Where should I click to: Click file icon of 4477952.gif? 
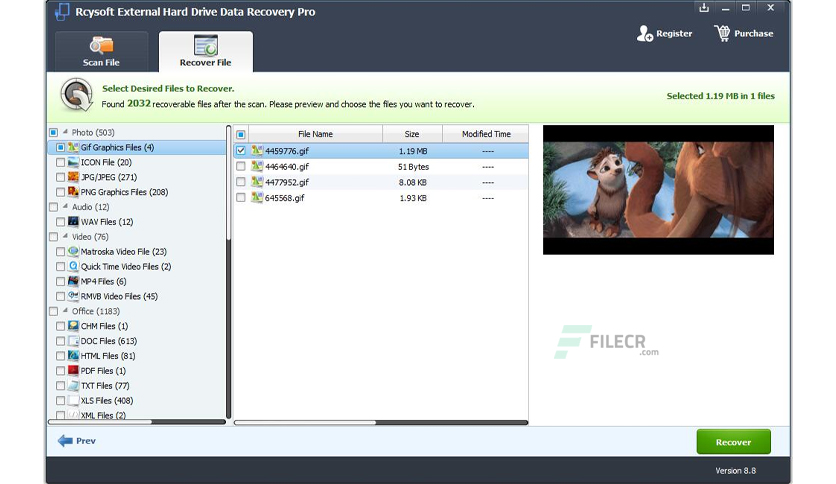(257, 182)
